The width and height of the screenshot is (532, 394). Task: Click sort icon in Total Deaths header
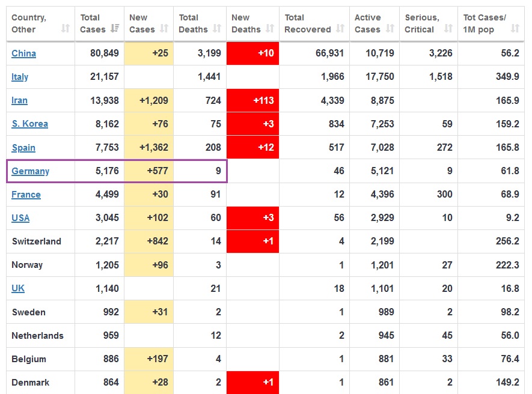click(217, 29)
